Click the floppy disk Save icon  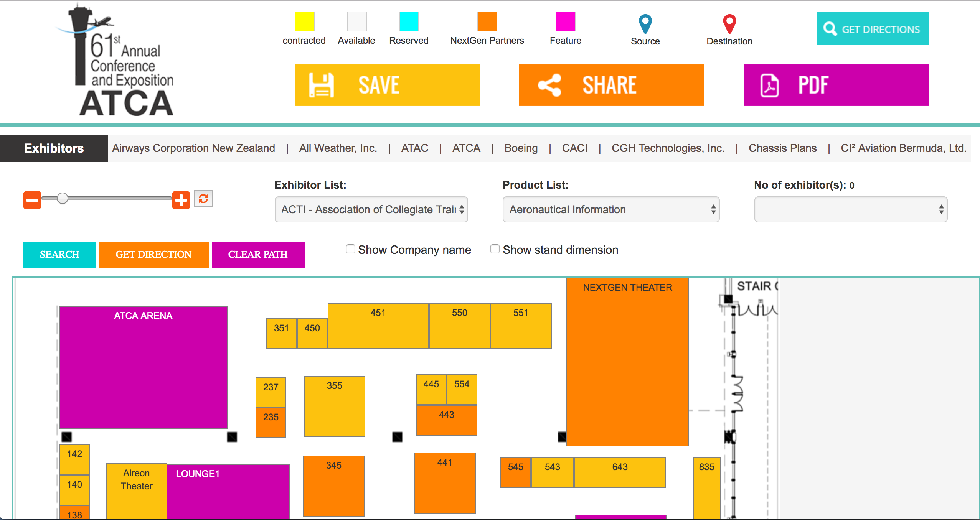tap(321, 85)
